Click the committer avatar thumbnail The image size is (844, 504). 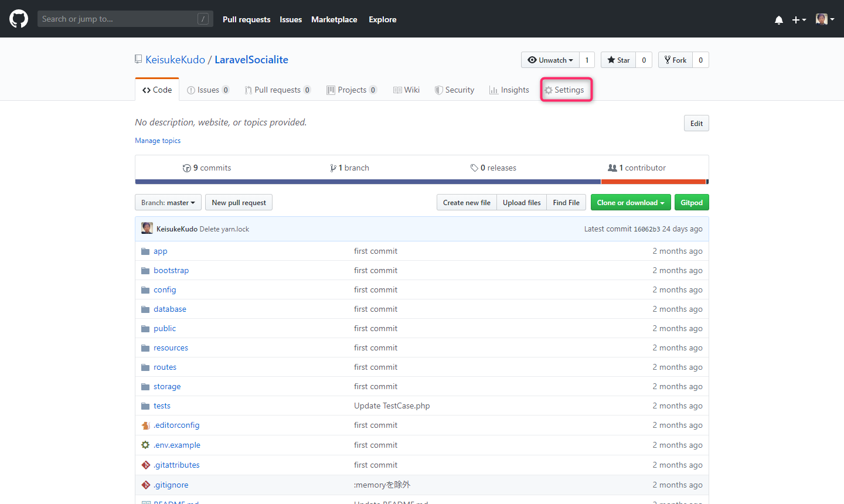pos(147,229)
